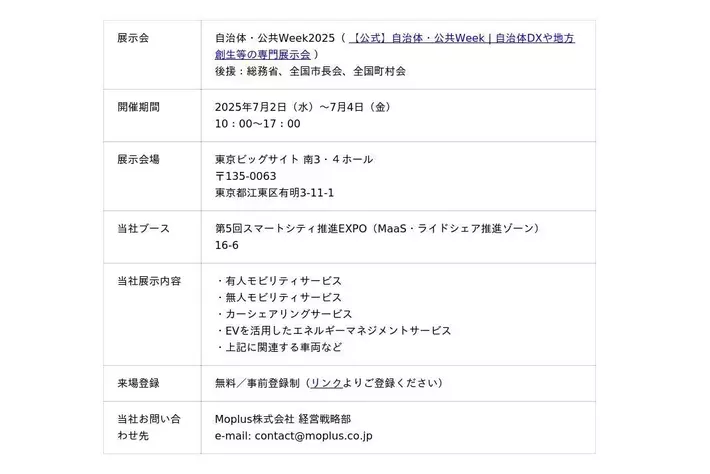Screen dimensions: 710x474
Task: Click the 開催期間 row header
Action: pos(138,107)
